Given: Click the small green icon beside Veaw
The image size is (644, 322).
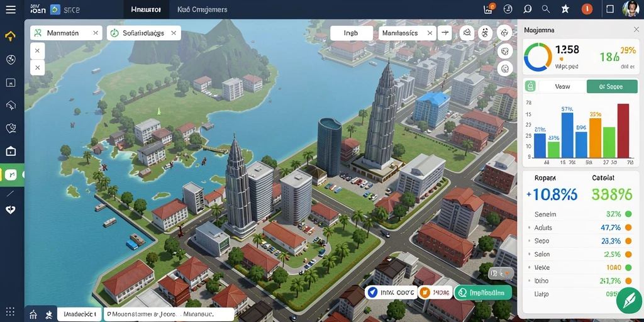Looking at the screenshot, I should coord(530,86).
